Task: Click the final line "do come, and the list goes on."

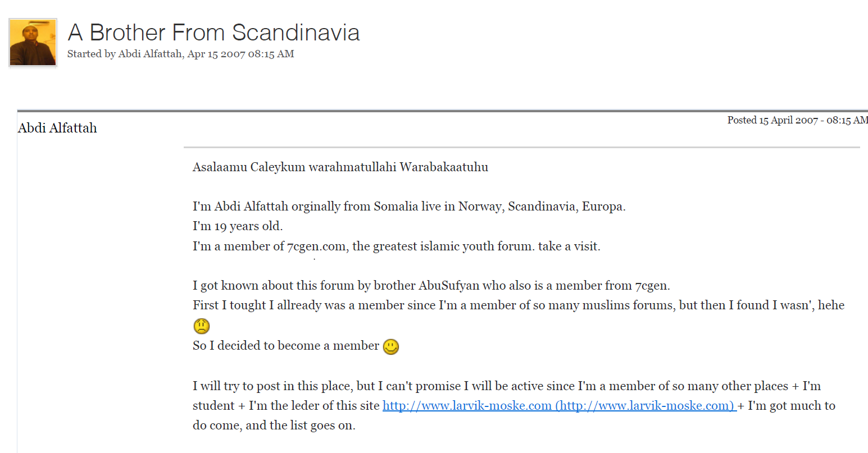Action: tap(274, 425)
